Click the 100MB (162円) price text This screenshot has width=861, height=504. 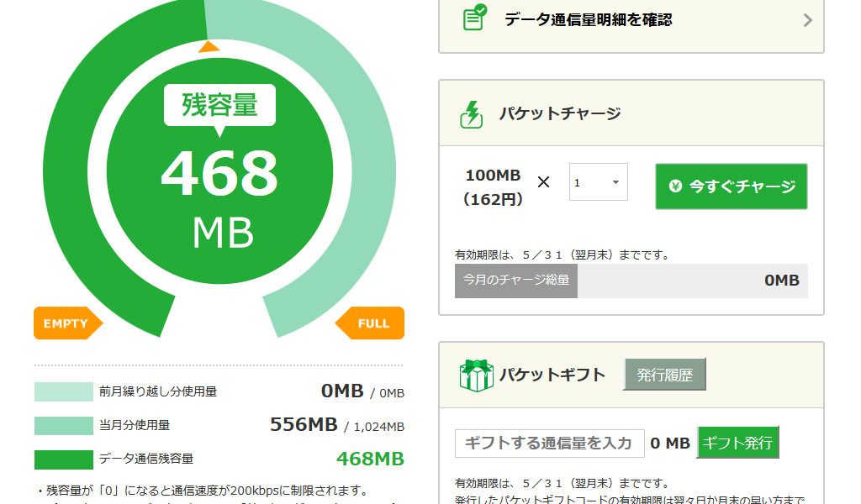pyautogui.click(x=493, y=187)
